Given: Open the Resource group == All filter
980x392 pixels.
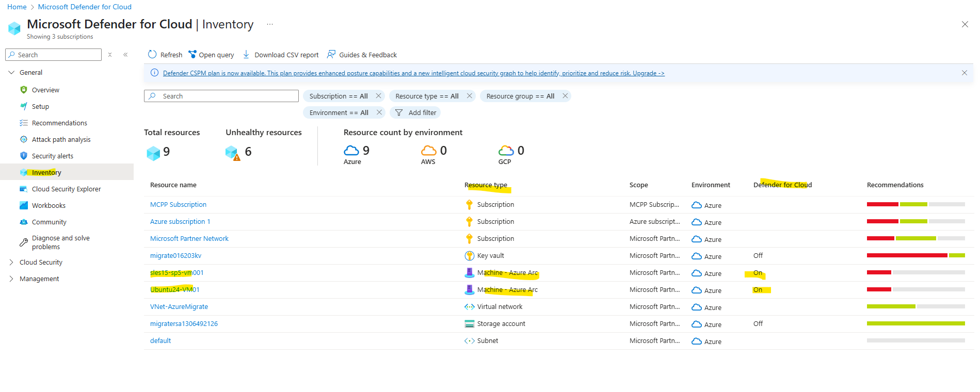Looking at the screenshot, I should point(520,96).
